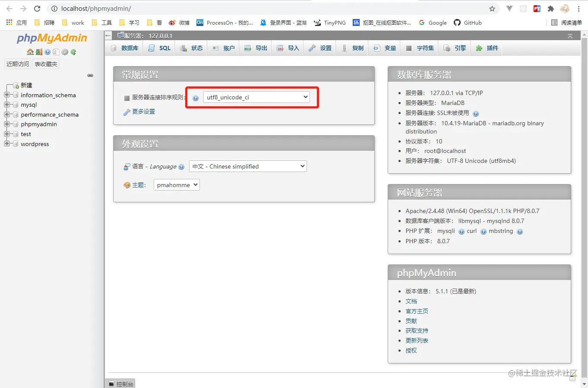Open the SQL tab
The image size is (588, 388).
click(x=160, y=48)
